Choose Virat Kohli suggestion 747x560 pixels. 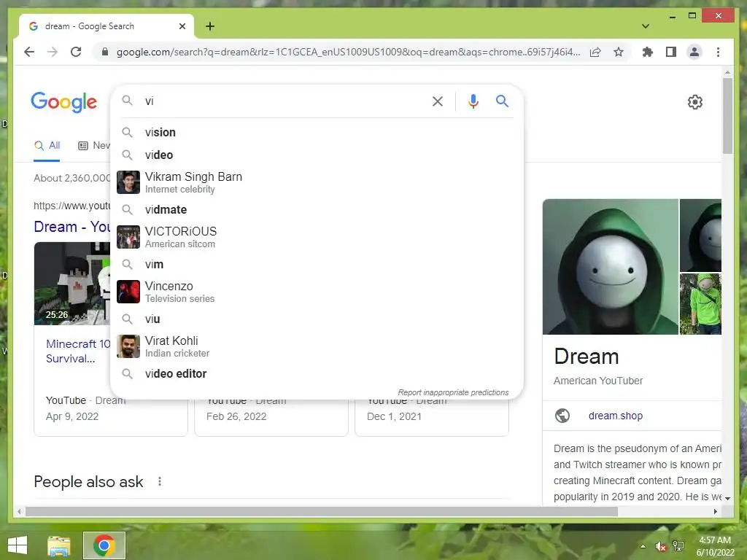pos(317,346)
